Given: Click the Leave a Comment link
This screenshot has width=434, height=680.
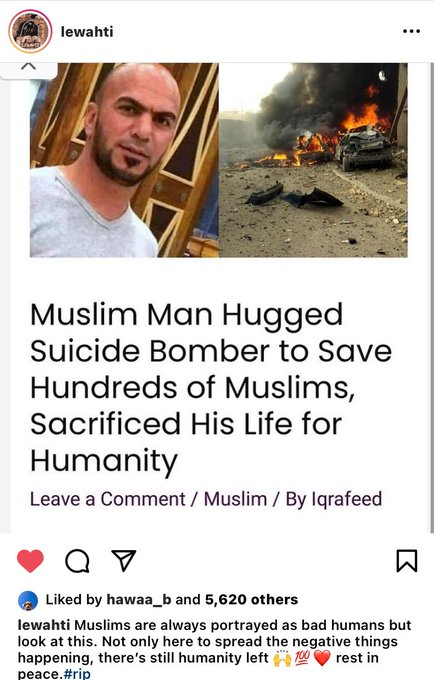Looking at the screenshot, I should tap(108, 499).
